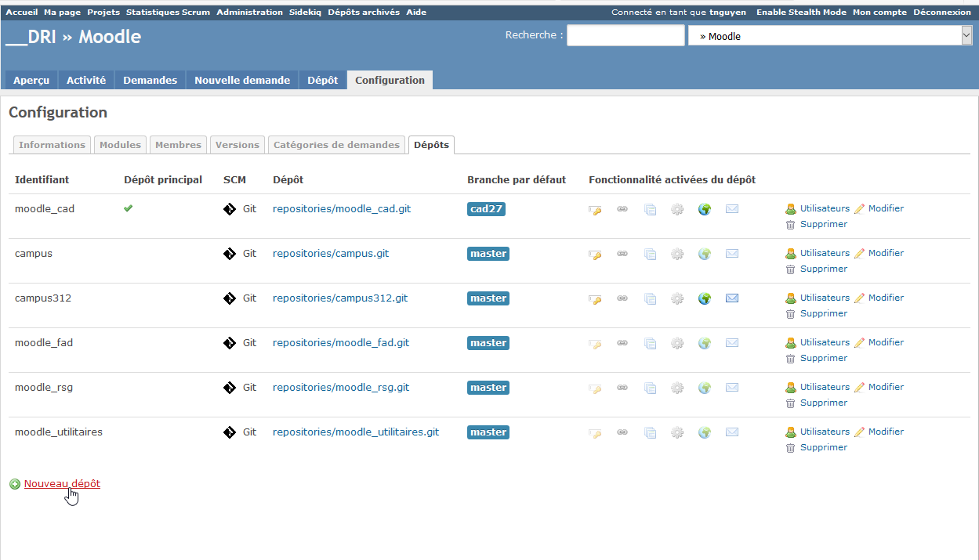Click the pencil icon to modify campus
This screenshot has height=560, width=979.
point(859,254)
